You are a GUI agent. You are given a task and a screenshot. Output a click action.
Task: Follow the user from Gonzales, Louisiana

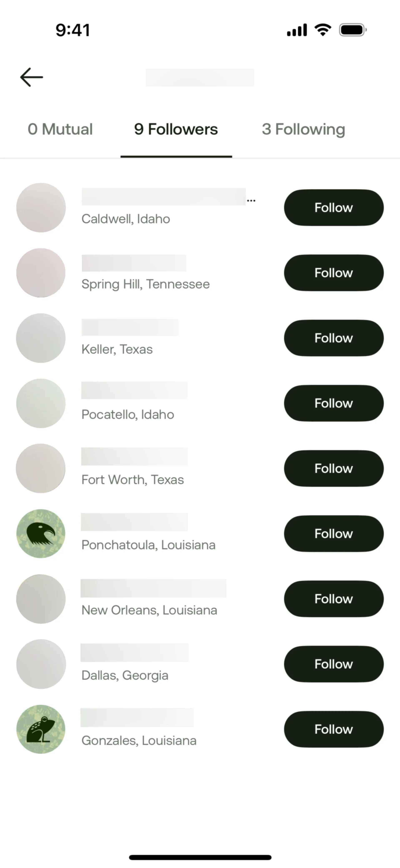(333, 729)
